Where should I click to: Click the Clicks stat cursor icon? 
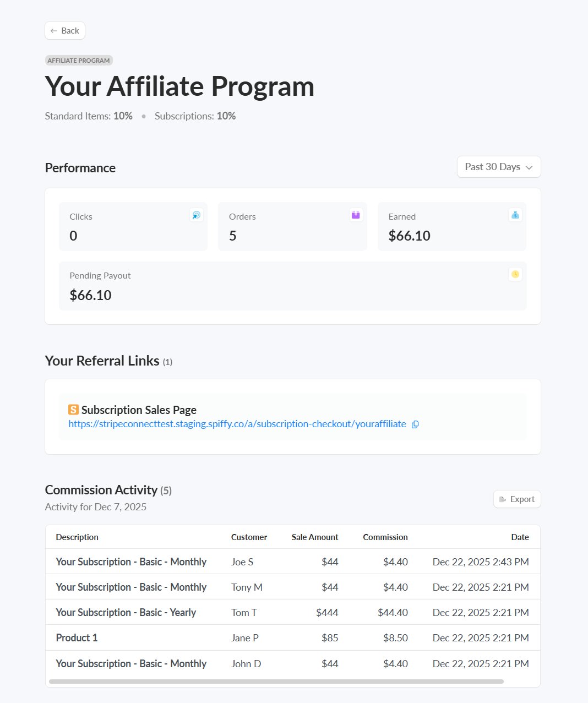pos(196,215)
